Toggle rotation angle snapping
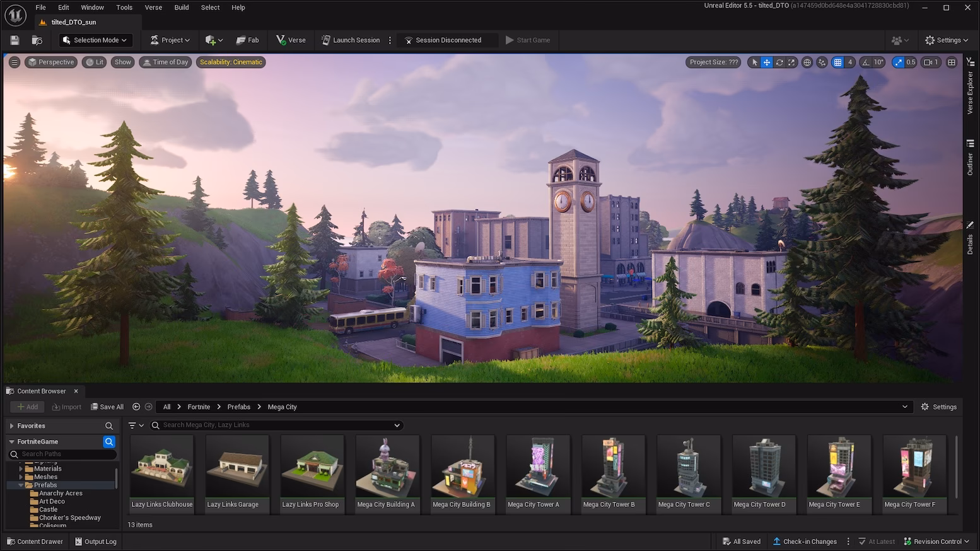Screen dimensions: 980x551 pos(866,62)
